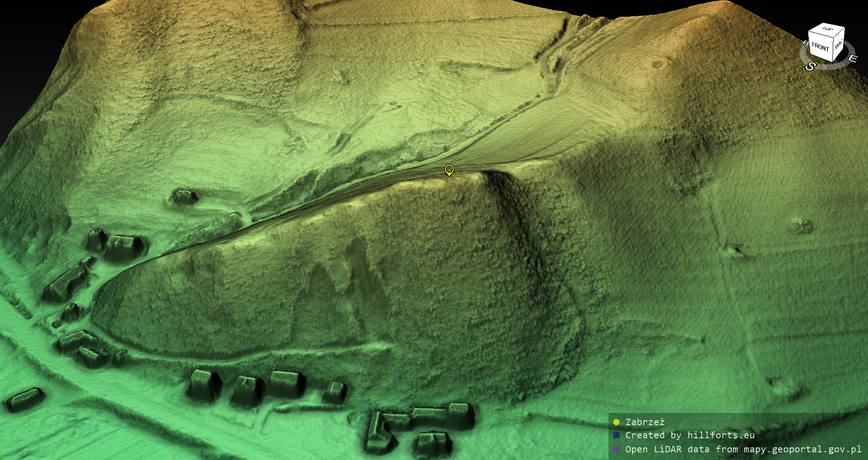This screenshot has width=868, height=460.
Task: Click the E compass letter
Action: click(x=852, y=58)
